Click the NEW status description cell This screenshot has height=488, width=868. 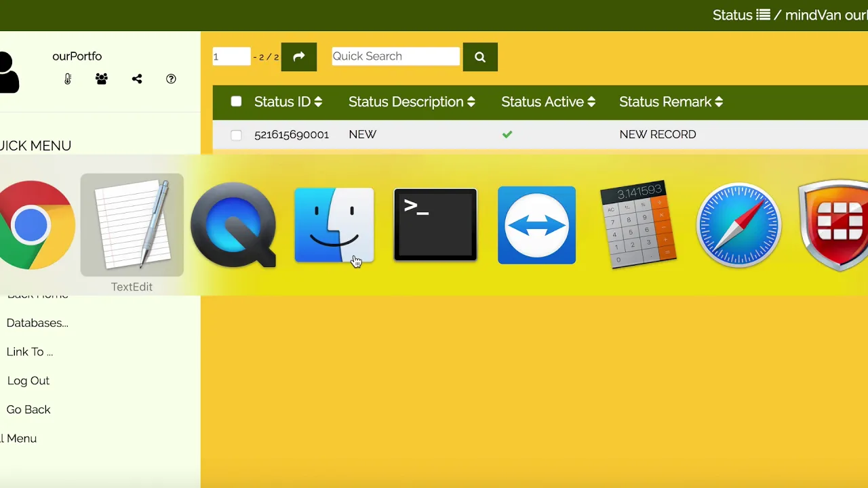(x=362, y=134)
